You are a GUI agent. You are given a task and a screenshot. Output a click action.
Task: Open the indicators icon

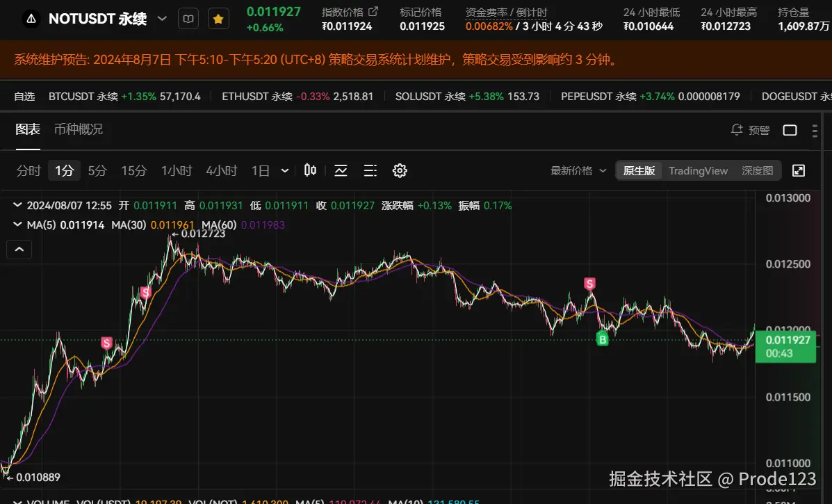pyautogui.click(x=341, y=170)
